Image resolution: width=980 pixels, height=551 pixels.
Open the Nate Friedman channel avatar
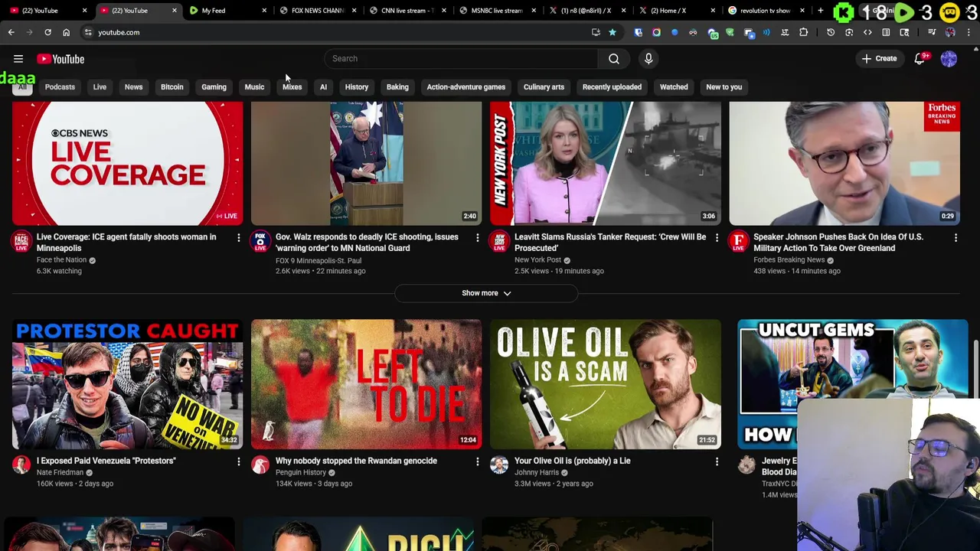[x=21, y=465]
